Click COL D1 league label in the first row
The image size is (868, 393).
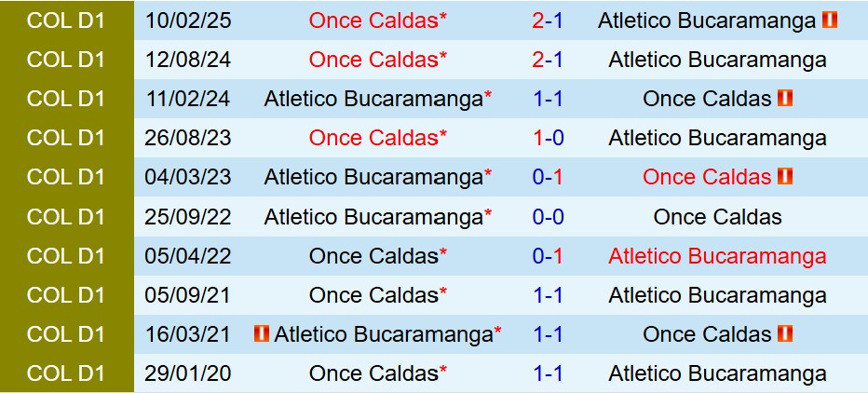(66, 20)
